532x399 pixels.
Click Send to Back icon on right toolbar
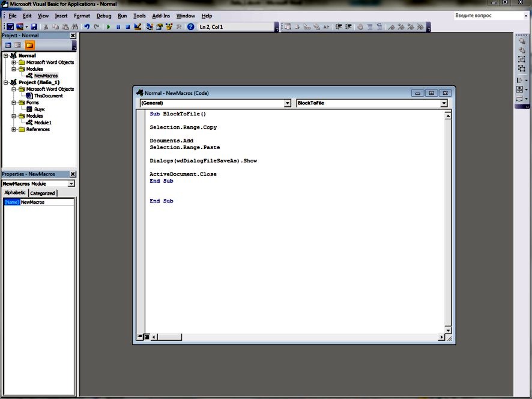521,50
